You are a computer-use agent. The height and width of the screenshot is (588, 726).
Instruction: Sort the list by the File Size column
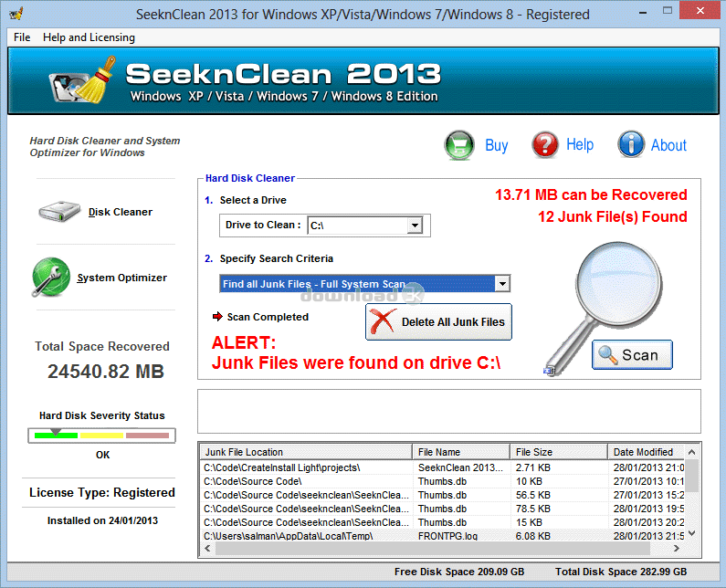click(558, 452)
